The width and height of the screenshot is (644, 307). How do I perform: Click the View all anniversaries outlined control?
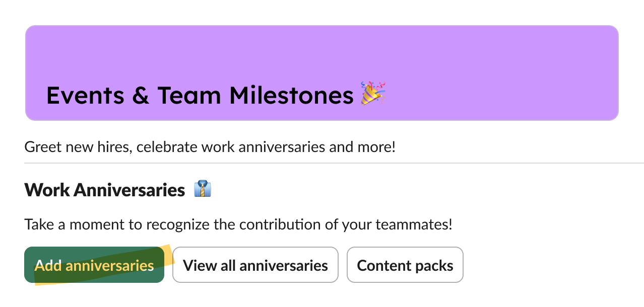coord(255,265)
